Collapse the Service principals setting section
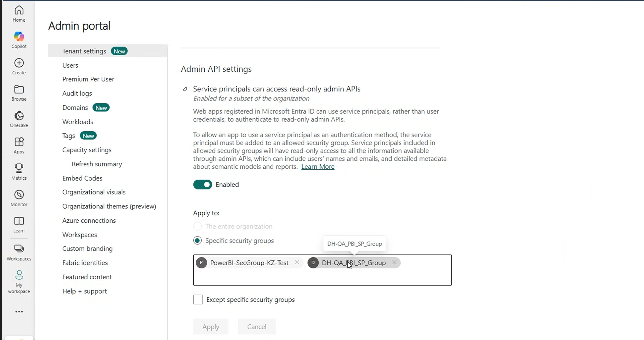644x340 pixels. tap(185, 89)
